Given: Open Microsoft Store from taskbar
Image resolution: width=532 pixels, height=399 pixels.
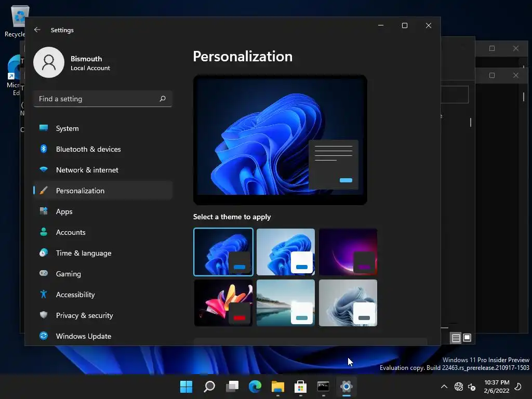Looking at the screenshot, I should tap(301, 387).
